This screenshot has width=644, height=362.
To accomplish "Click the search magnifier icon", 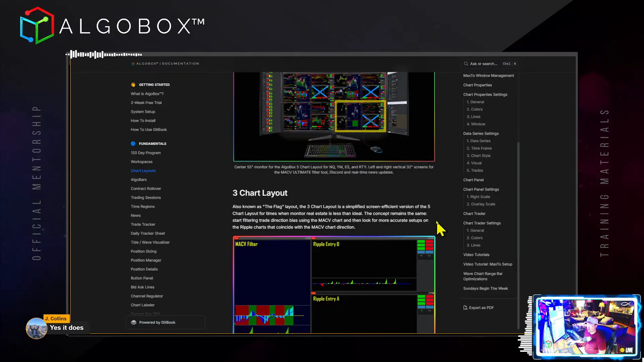I will tap(466, 64).
